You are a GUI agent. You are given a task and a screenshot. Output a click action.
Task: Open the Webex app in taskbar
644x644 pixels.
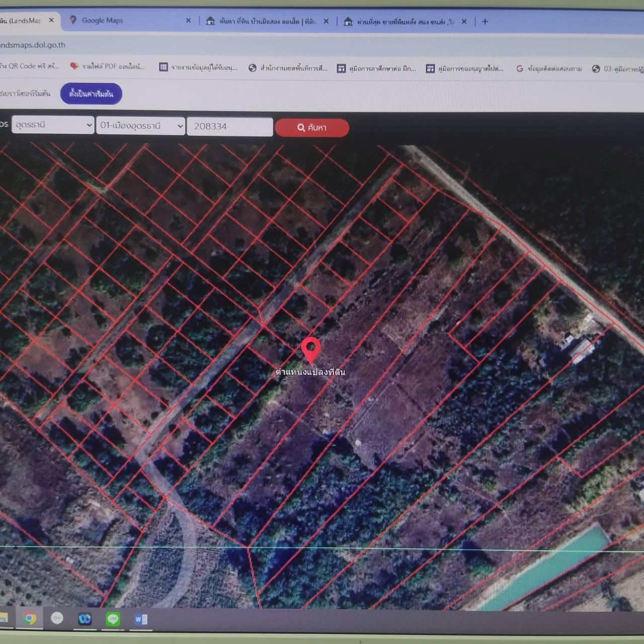pos(85,619)
